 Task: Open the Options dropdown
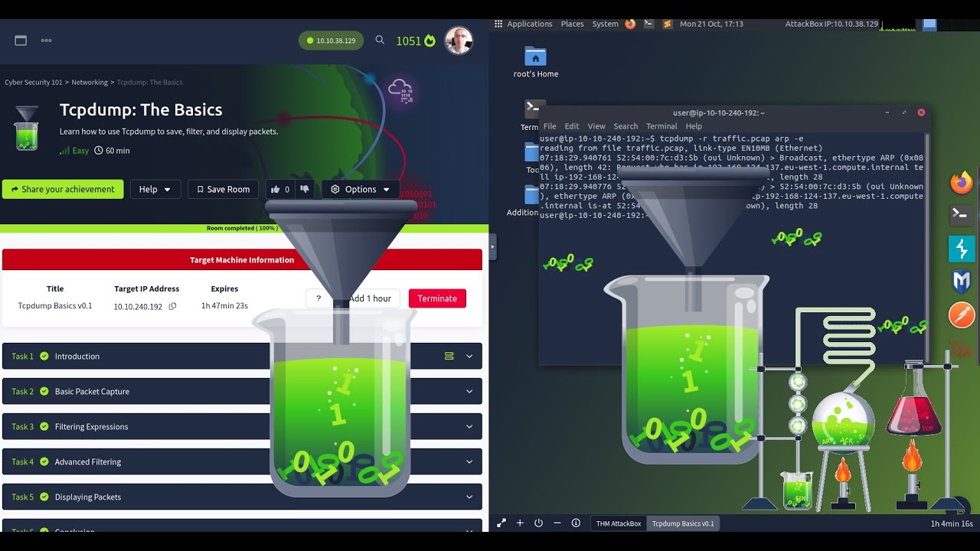pyautogui.click(x=361, y=189)
